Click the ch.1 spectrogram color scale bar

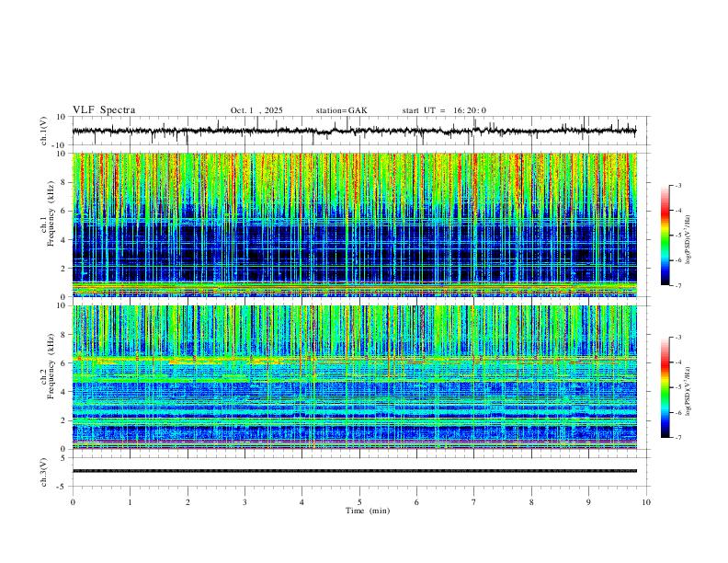point(665,236)
